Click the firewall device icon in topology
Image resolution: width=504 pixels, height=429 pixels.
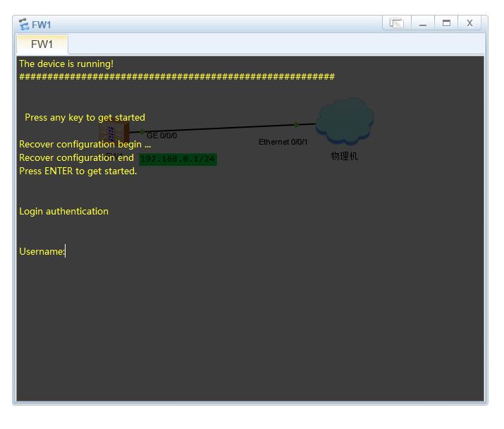point(113,132)
